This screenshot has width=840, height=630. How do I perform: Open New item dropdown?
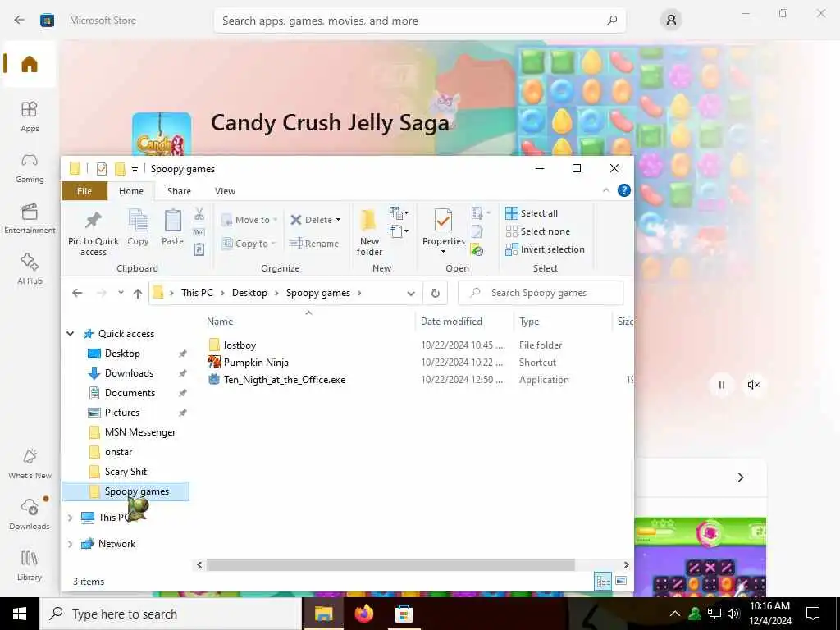(x=399, y=213)
